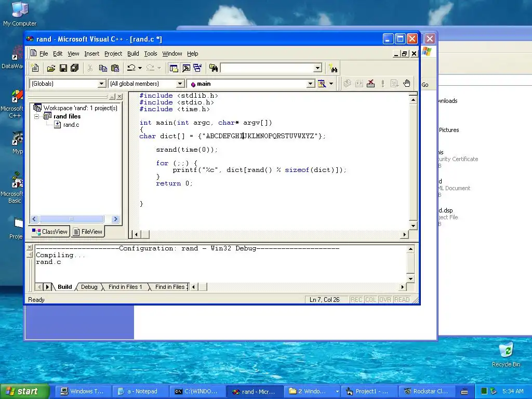Open the Project menu
Image resolution: width=532 pixels, height=399 pixels.
[113, 54]
